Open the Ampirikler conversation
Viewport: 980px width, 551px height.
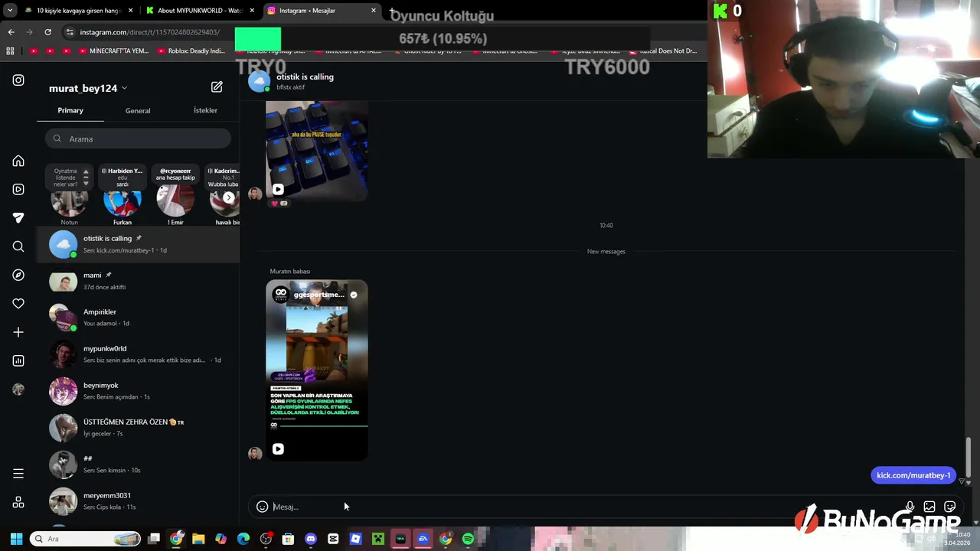138,318
